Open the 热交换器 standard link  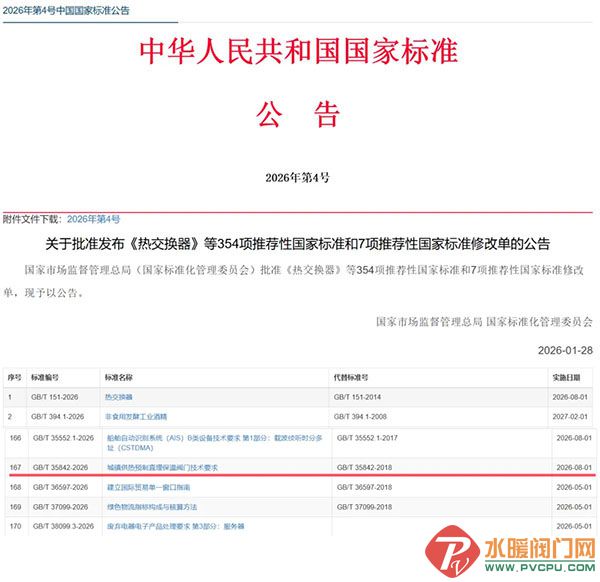pyautogui.click(x=118, y=397)
